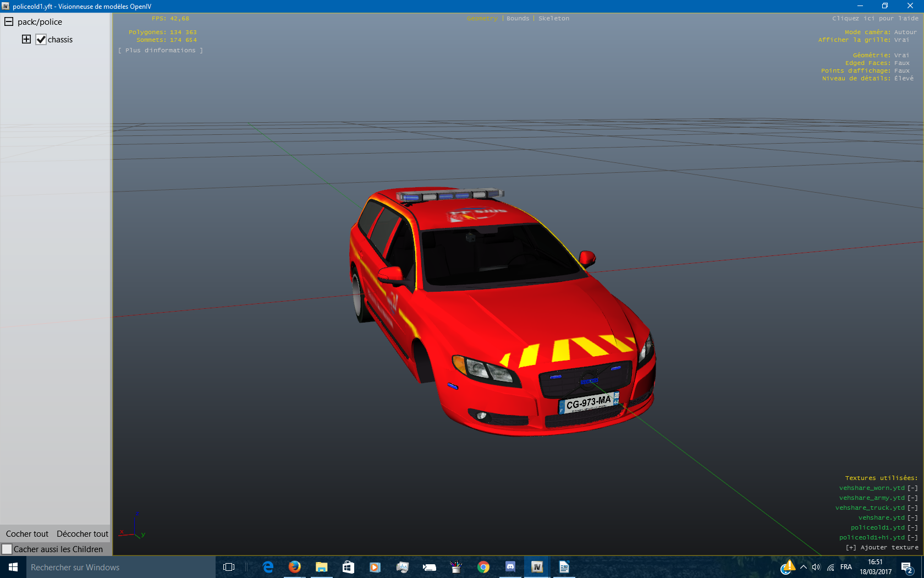Remove the policeold1+hi.ytd texture

(912, 538)
